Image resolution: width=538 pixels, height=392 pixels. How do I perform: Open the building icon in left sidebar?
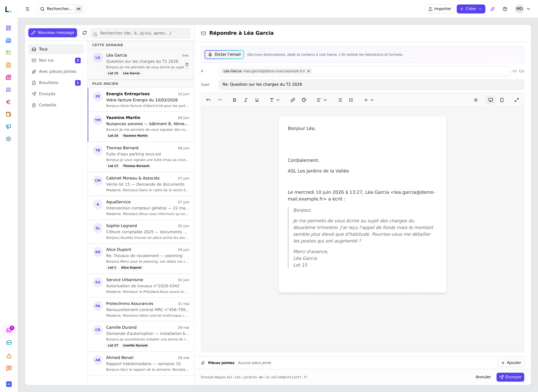[x=9, y=40]
